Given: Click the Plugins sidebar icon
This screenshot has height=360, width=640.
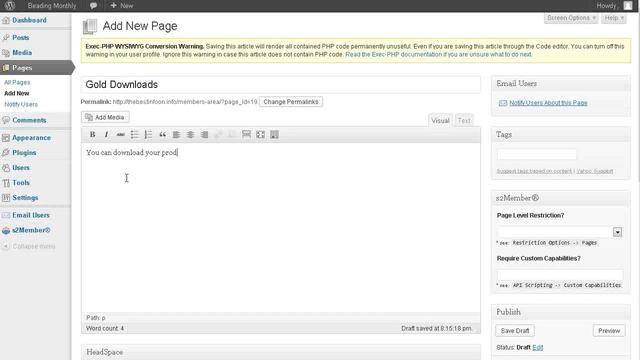Looking at the screenshot, I should [6, 153].
